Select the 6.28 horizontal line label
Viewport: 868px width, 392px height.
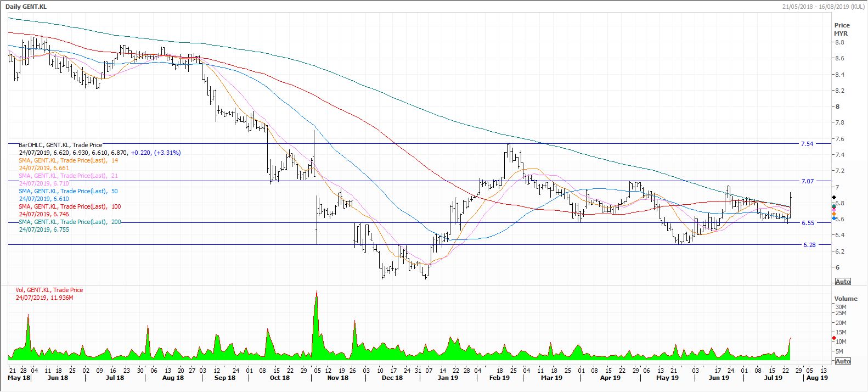click(x=809, y=245)
